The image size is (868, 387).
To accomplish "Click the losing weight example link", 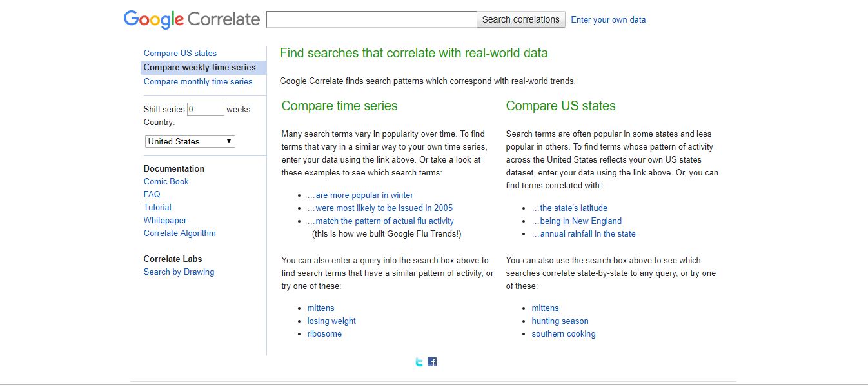I will pos(331,321).
